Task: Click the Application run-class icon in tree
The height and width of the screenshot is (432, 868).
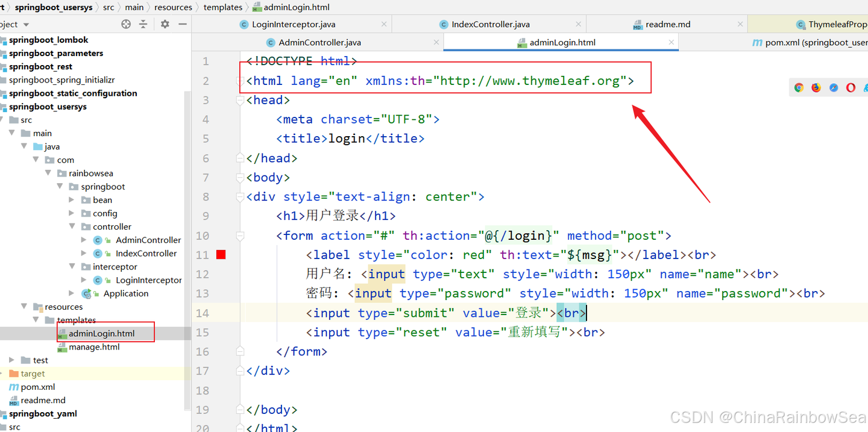Action: (x=86, y=293)
